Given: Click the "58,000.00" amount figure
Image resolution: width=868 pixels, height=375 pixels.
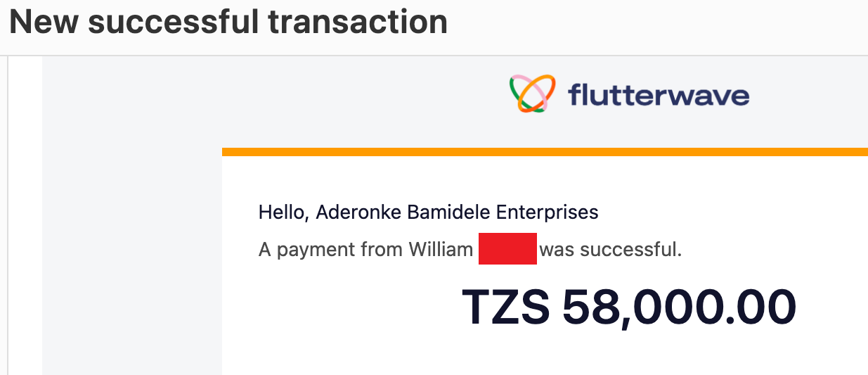Looking at the screenshot, I should point(679,308).
